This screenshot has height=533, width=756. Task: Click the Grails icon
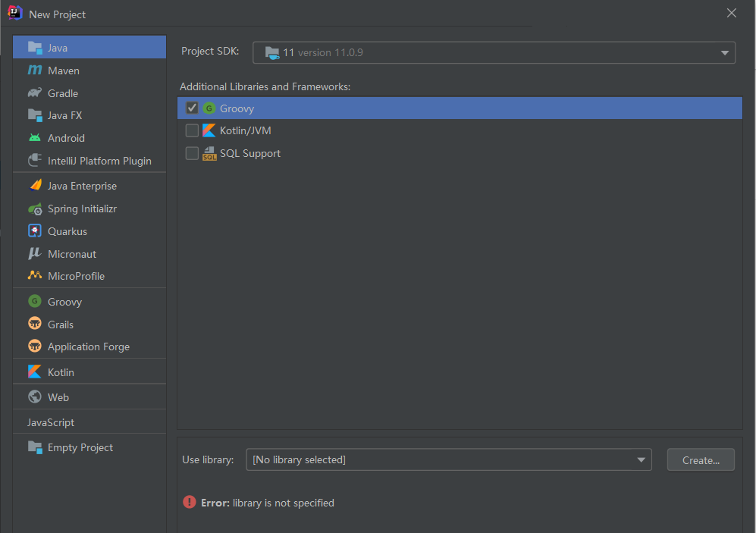click(35, 324)
